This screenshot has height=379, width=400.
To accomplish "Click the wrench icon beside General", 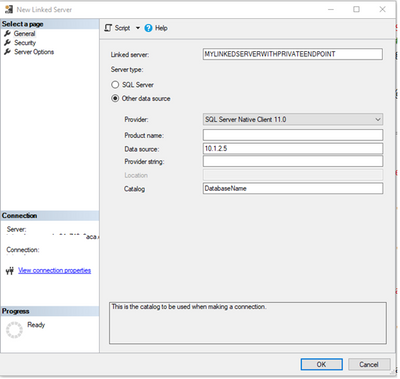I will click(7, 34).
